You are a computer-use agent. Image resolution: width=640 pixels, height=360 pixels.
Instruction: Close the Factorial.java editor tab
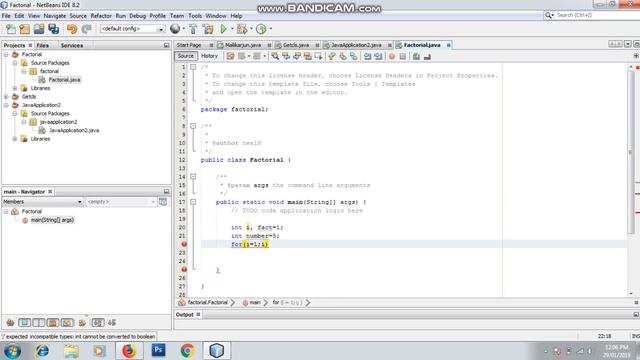point(449,45)
